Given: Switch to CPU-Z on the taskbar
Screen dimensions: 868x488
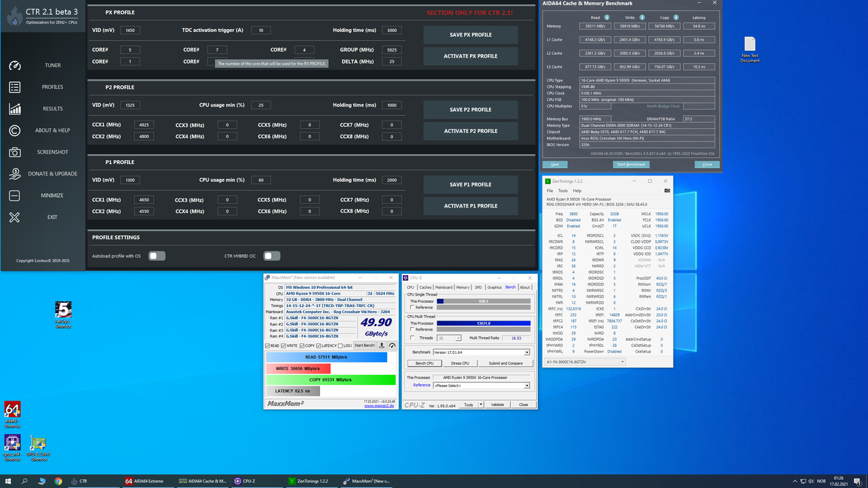Looking at the screenshot, I should pyautogui.click(x=256, y=481).
